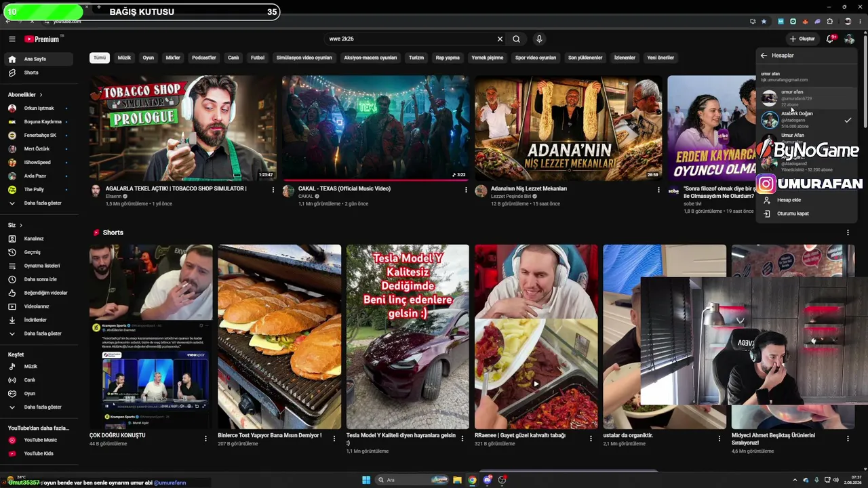This screenshot has height=488, width=868.
Task: Select the Rap yapma filter chip
Action: (448, 58)
